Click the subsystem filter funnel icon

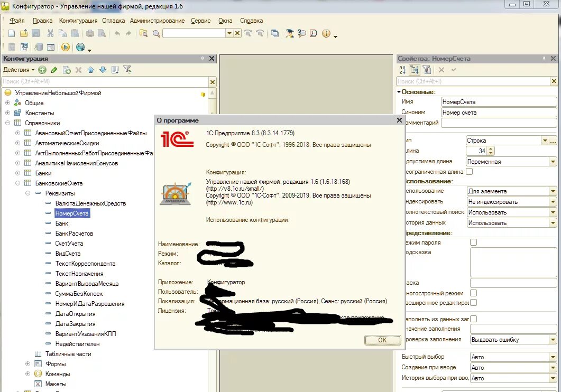pos(127,70)
